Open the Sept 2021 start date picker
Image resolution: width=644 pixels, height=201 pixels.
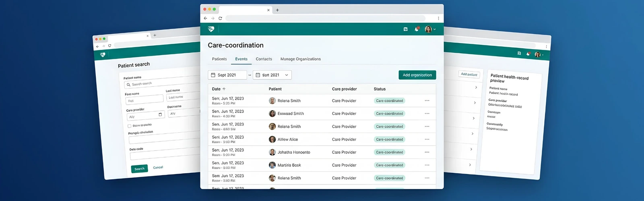[x=227, y=75]
